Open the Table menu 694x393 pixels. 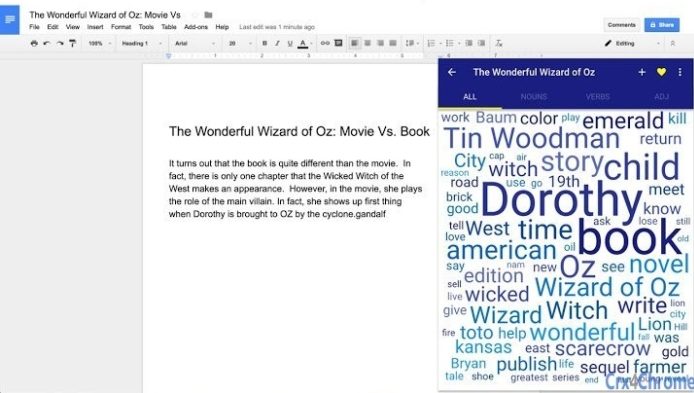(169, 27)
